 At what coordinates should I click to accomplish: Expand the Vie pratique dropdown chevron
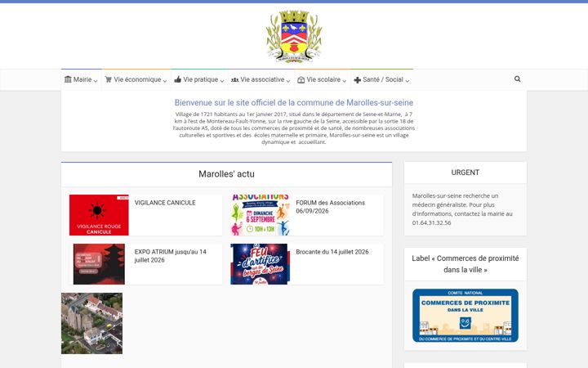click(222, 81)
